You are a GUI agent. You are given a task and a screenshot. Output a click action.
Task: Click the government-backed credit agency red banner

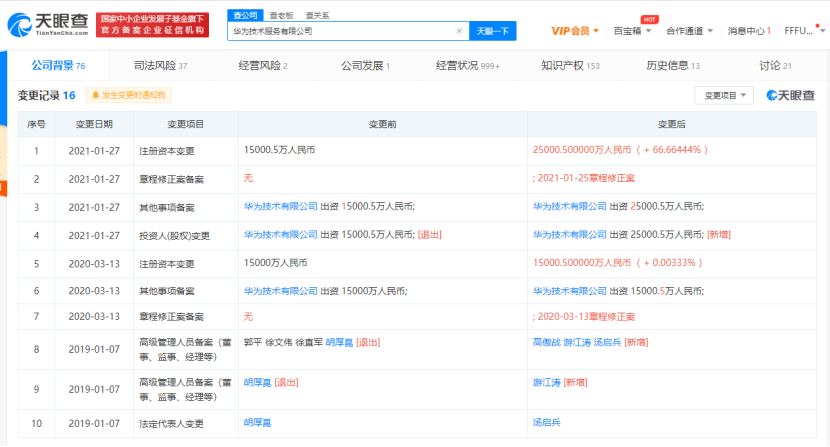coord(152,25)
